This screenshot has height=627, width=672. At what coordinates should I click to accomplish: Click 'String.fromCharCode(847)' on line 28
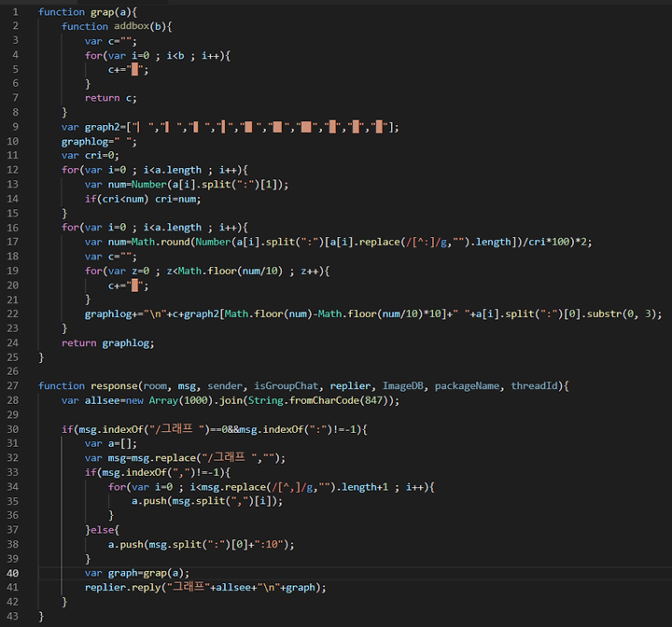(x=320, y=400)
